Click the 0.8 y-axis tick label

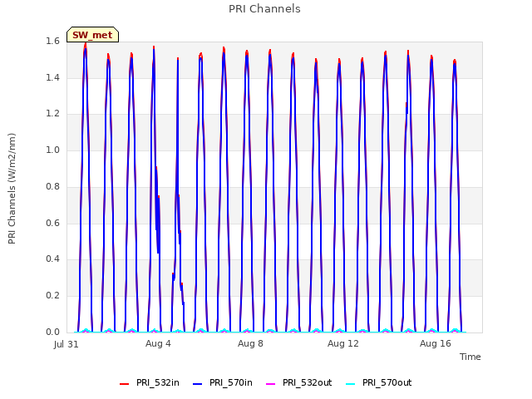pyautogui.click(x=52, y=186)
